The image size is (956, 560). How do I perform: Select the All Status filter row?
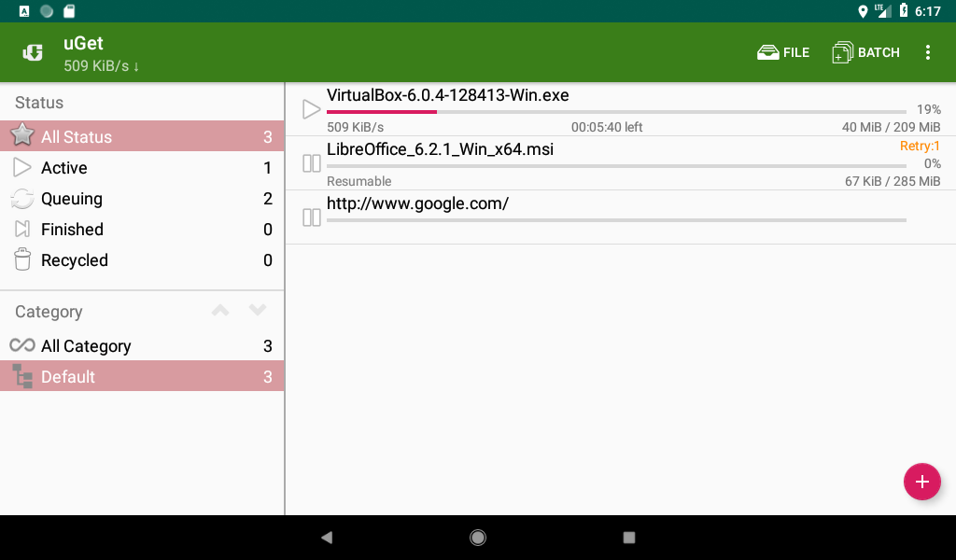[142, 136]
